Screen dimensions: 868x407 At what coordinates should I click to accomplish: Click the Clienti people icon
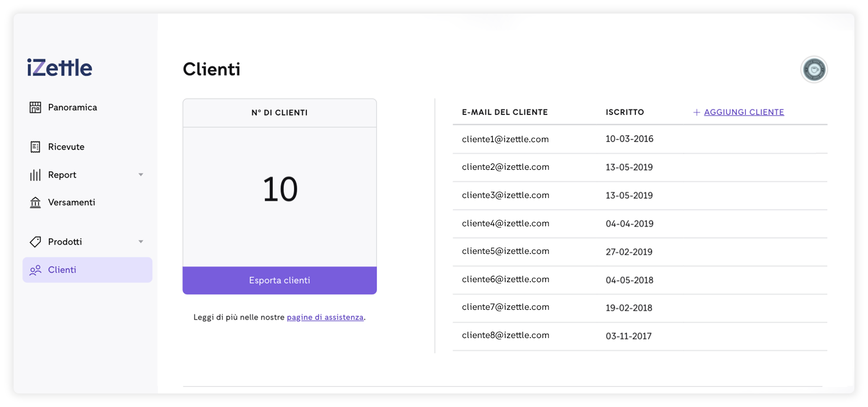(35, 270)
